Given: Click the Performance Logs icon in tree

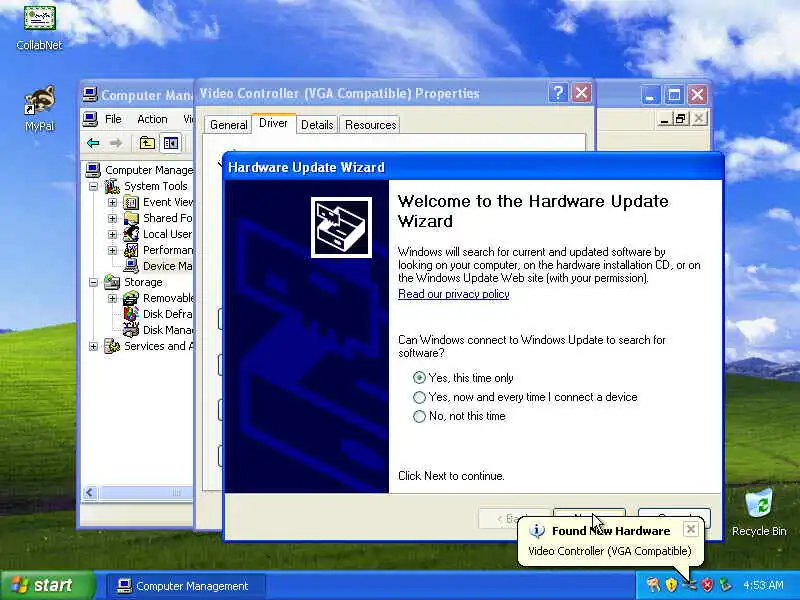Looking at the screenshot, I should tap(131, 250).
